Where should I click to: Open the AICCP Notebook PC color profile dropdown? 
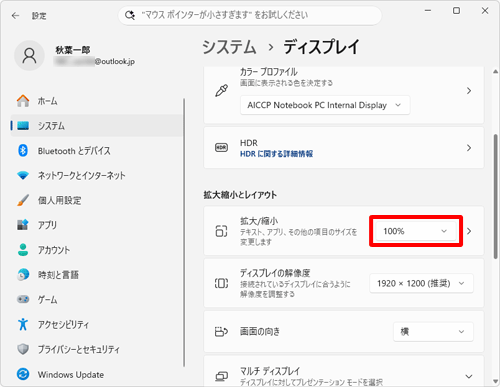pos(325,105)
